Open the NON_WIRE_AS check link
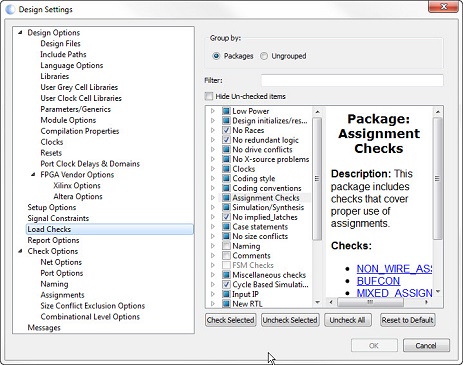Screen dimensions: 463x365 (x=394, y=269)
